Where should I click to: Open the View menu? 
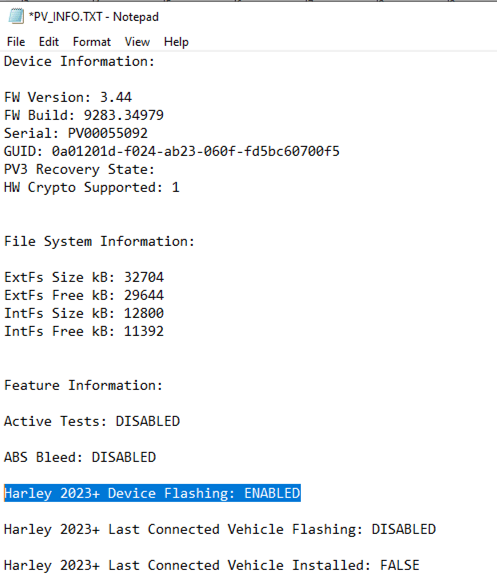137,42
